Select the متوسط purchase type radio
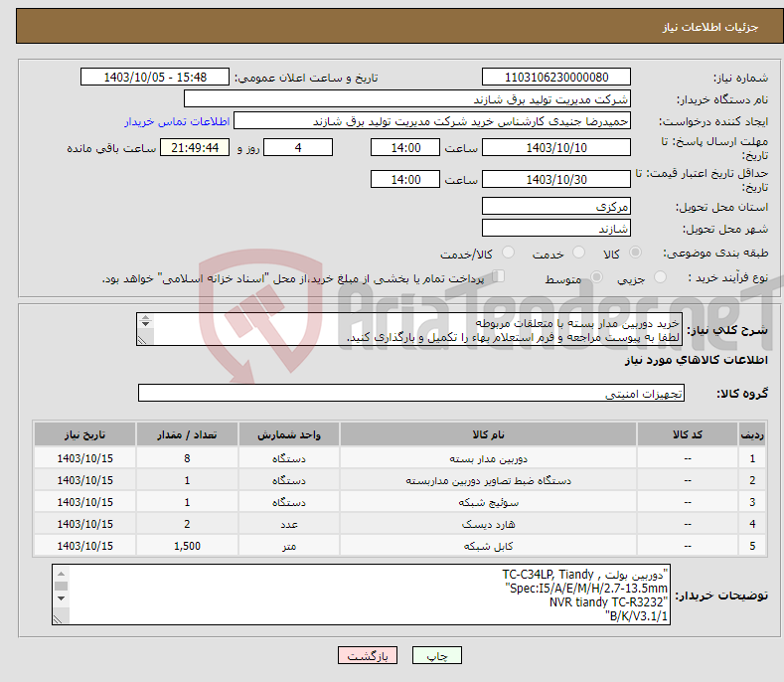 click(596, 276)
